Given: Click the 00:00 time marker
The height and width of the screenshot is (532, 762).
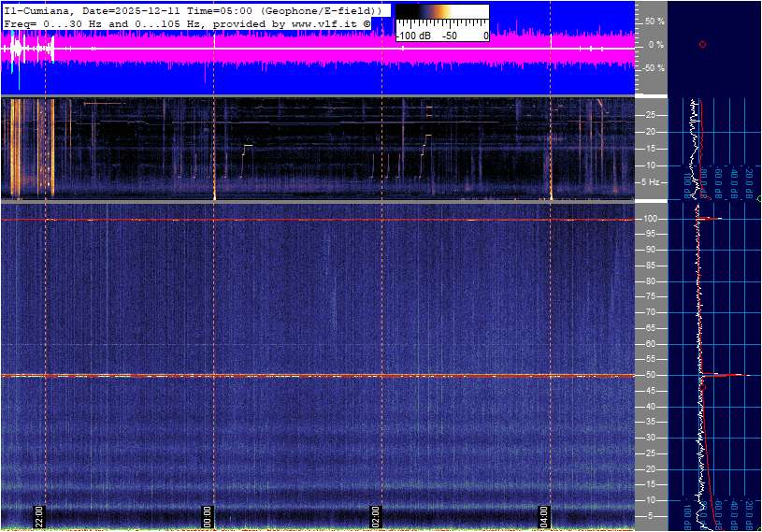Looking at the screenshot, I should point(208,516).
